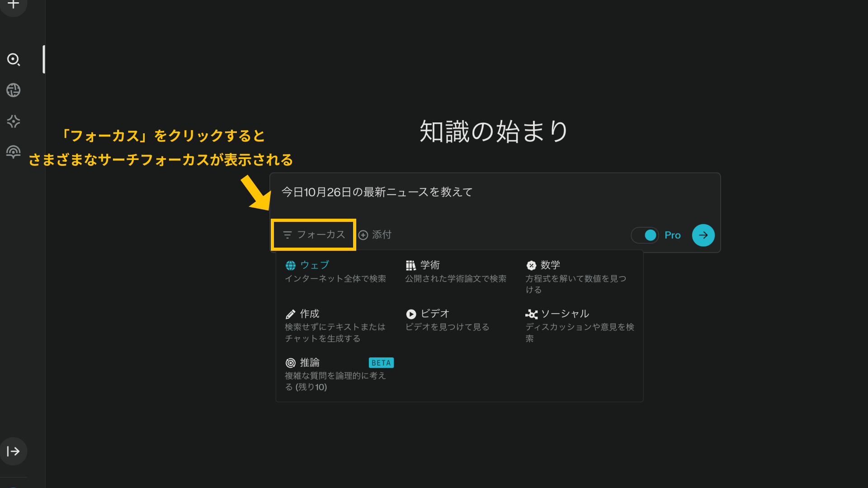Choose the ビデオ focus option
This screenshot has width=868, height=488.
(434, 314)
